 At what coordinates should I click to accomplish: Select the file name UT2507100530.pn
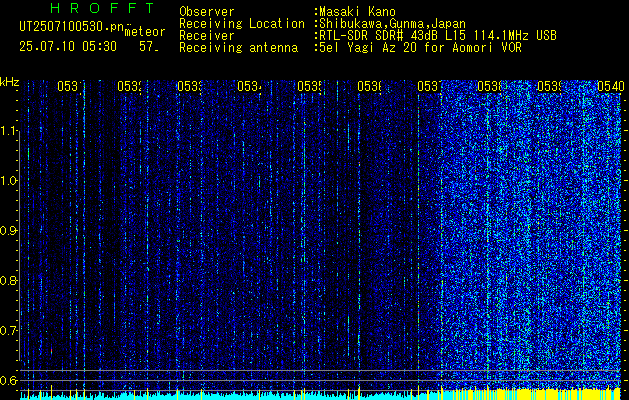[71, 27]
